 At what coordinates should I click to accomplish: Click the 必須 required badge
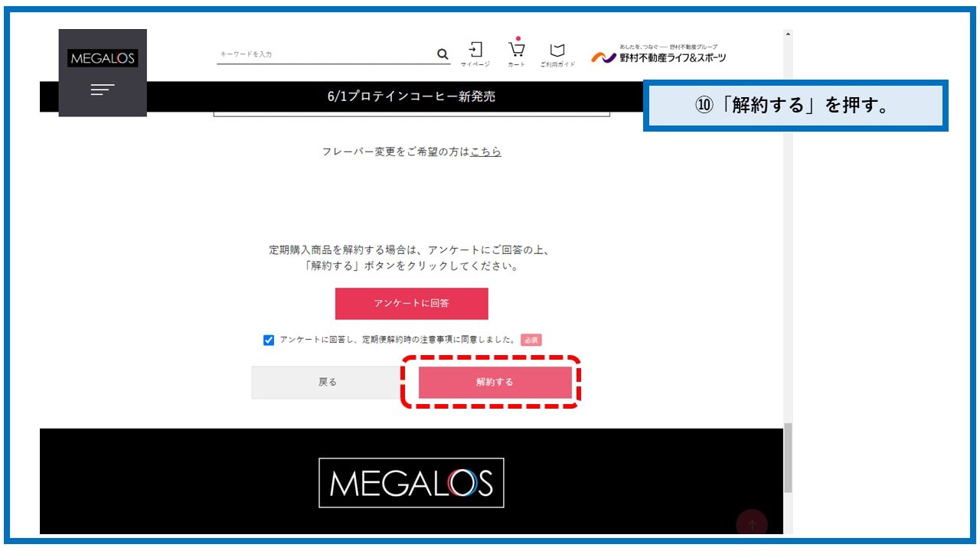(531, 340)
